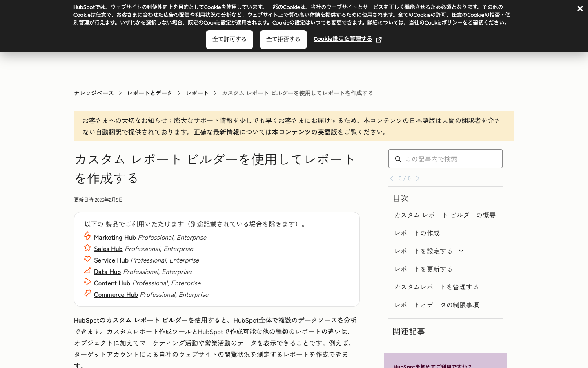The image size is (588, 368).
Task: Jump to カスタムレポートを管理する section
Action: coord(436,287)
